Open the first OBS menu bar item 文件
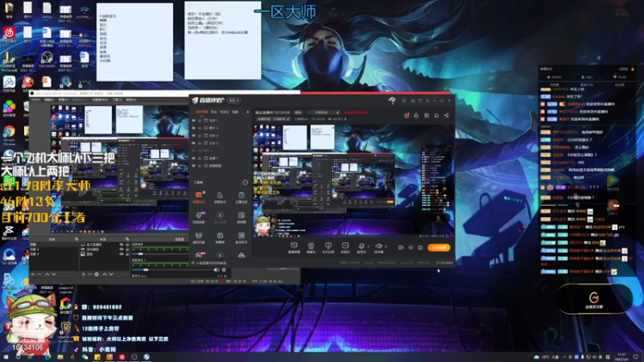Viewport: 644px width, 362px height. pyautogui.click(x=35, y=100)
